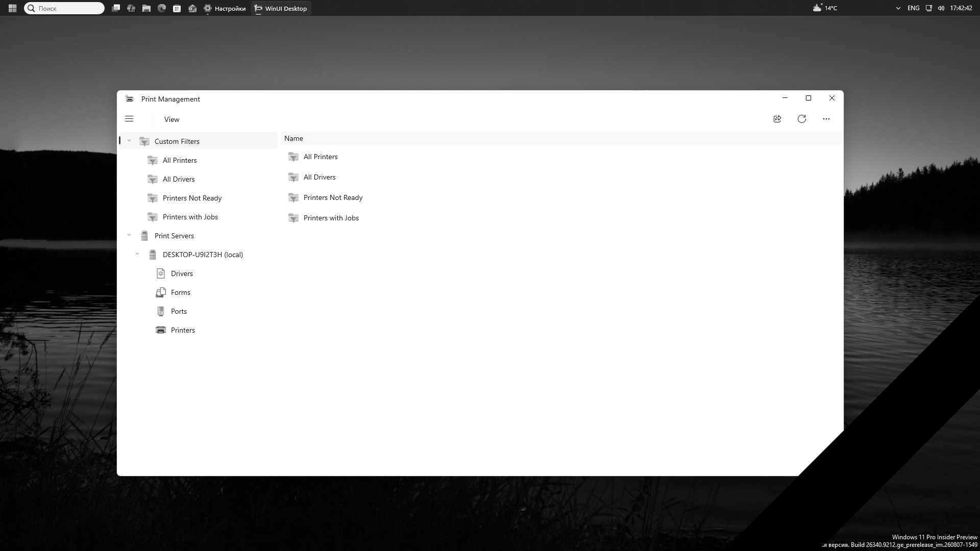Click the taskbar search box
The width and height of the screenshot is (980, 551).
[x=64, y=8]
